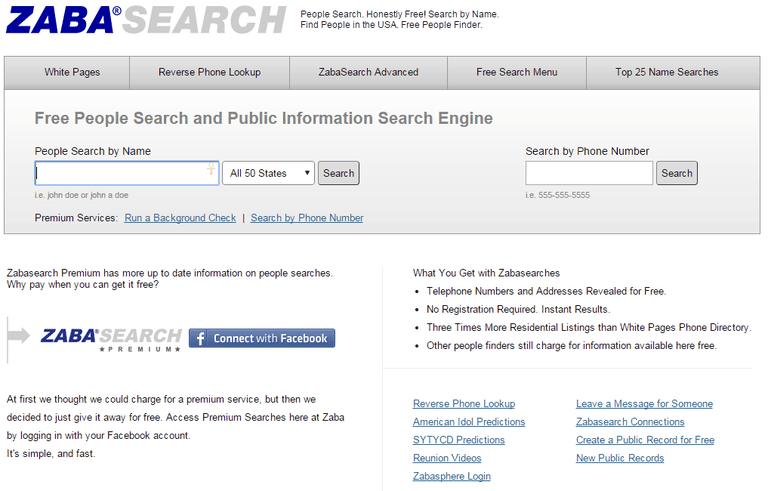The width and height of the screenshot is (768, 491).
Task: Open SYTYCD Predictions link
Action: 458,440
